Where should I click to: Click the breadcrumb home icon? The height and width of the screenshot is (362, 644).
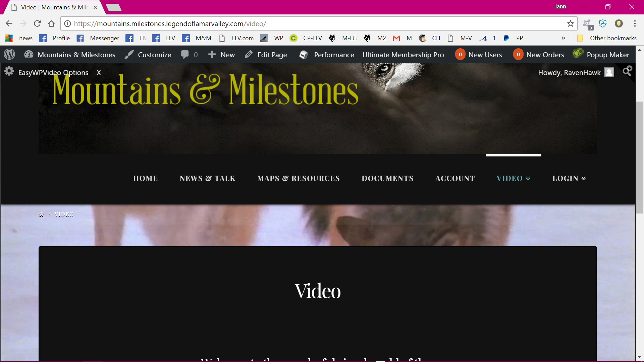point(41,215)
